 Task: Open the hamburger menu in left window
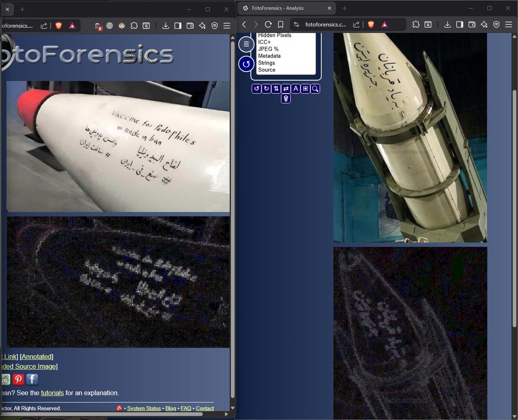[227, 26]
